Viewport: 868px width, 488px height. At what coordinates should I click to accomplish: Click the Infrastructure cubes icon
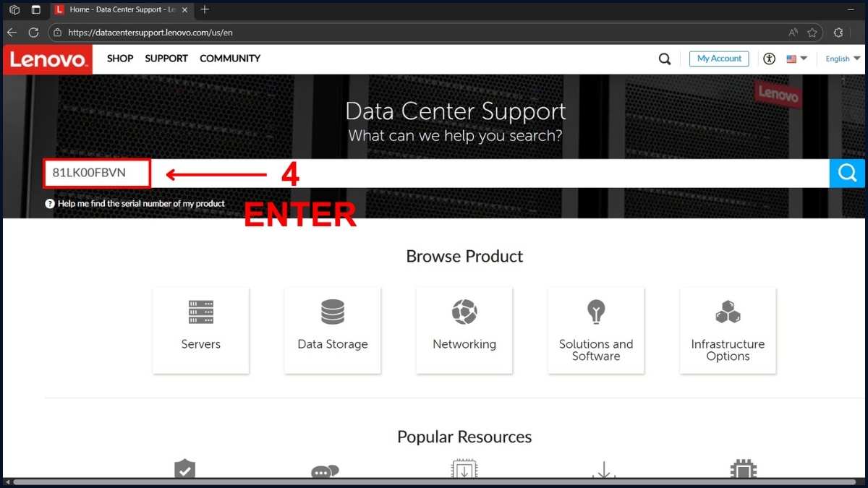click(x=728, y=312)
